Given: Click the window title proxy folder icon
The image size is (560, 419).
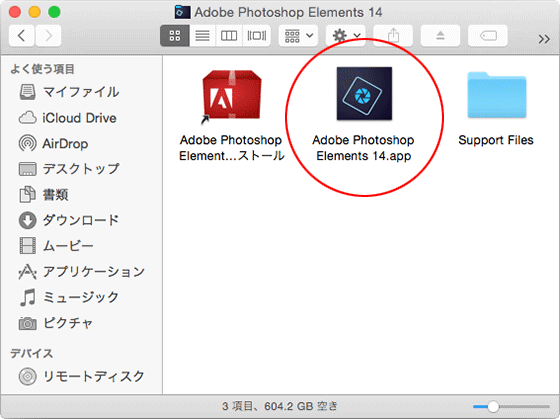Looking at the screenshot, I should [x=182, y=12].
